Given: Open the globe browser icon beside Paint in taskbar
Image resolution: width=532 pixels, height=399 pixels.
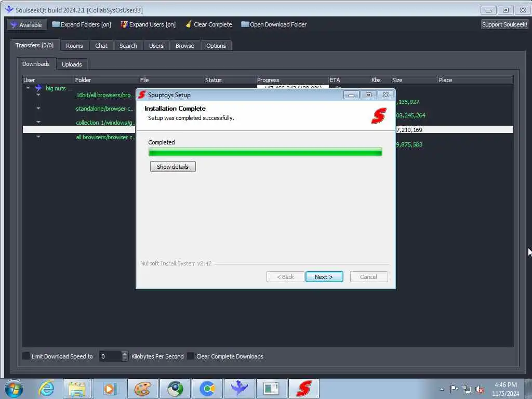Looking at the screenshot, I should coord(175,389).
